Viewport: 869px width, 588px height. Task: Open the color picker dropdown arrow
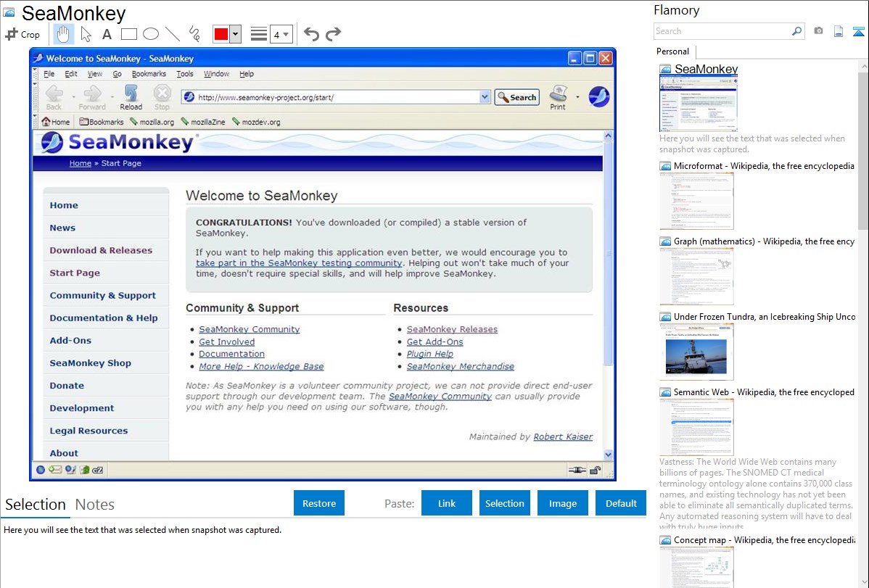click(x=235, y=34)
